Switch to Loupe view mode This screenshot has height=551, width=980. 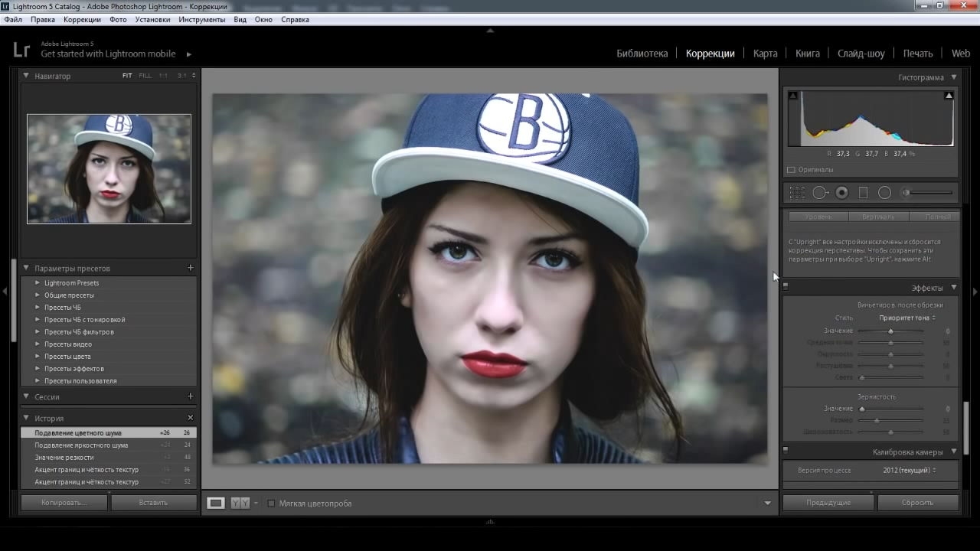coord(216,503)
